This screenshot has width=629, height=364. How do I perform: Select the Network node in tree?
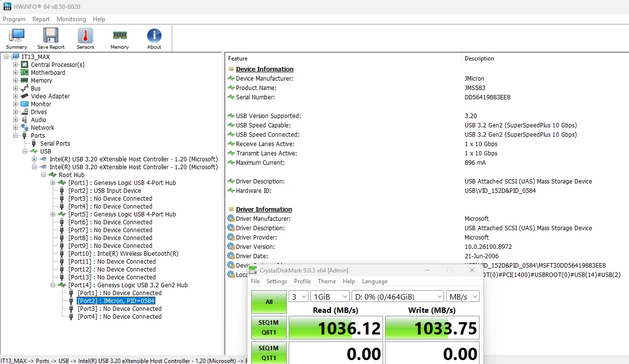42,128
